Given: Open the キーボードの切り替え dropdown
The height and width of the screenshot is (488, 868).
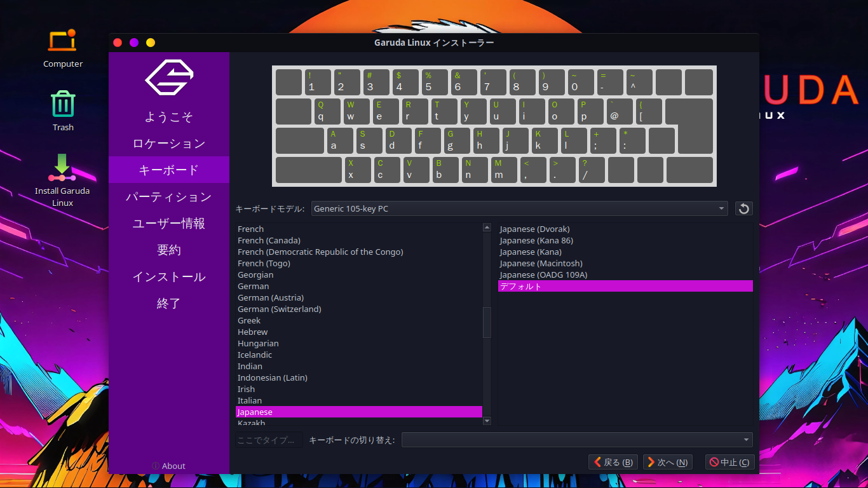Looking at the screenshot, I should point(577,440).
